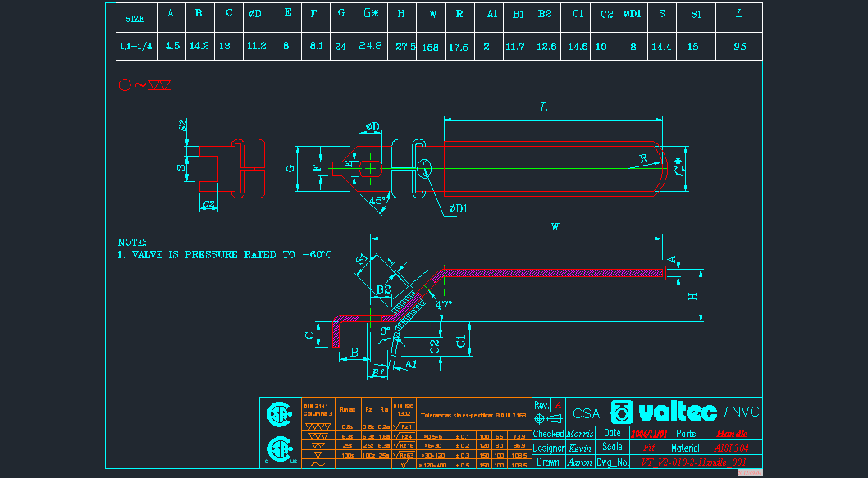This screenshot has height=478, width=868.
Task: Click the 47° angle annotation
Action: (443, 306)
